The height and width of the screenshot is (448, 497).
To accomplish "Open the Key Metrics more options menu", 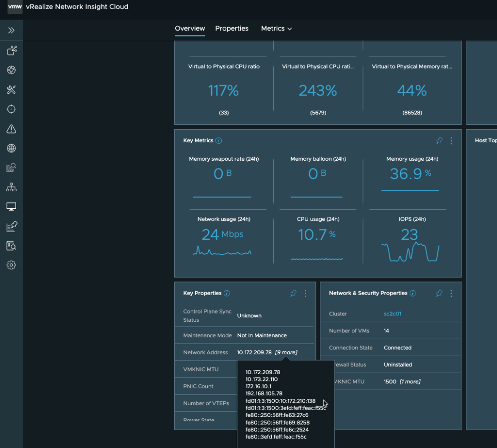I will click(x=451, y=141).
